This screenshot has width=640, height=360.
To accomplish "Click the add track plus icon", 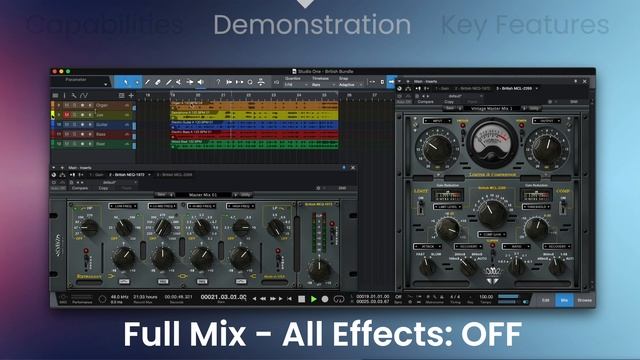I will tap(131, 95).
